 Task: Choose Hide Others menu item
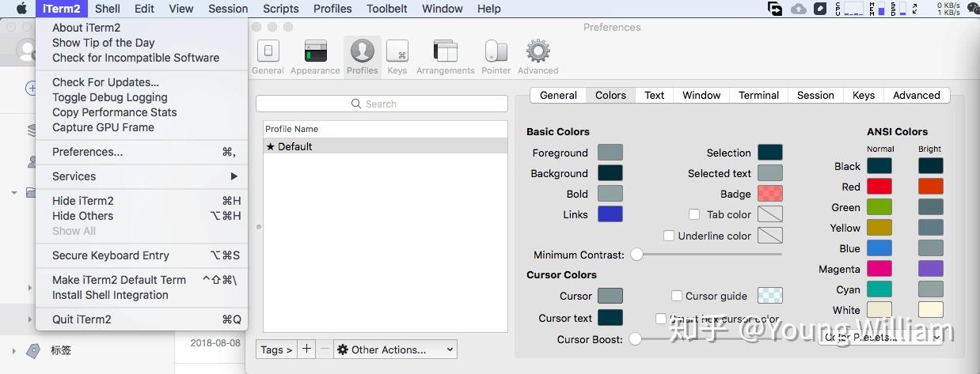(142, 216)
